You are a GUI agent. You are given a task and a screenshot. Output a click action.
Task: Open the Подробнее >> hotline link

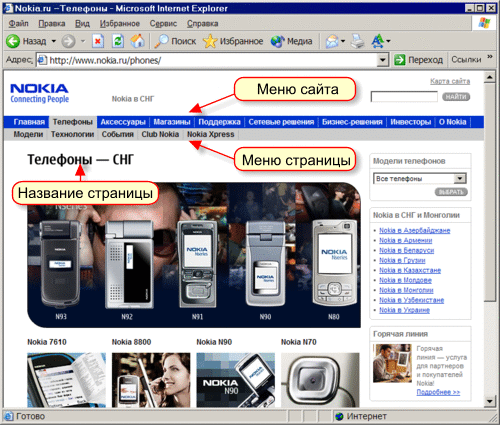coord(438,392)
